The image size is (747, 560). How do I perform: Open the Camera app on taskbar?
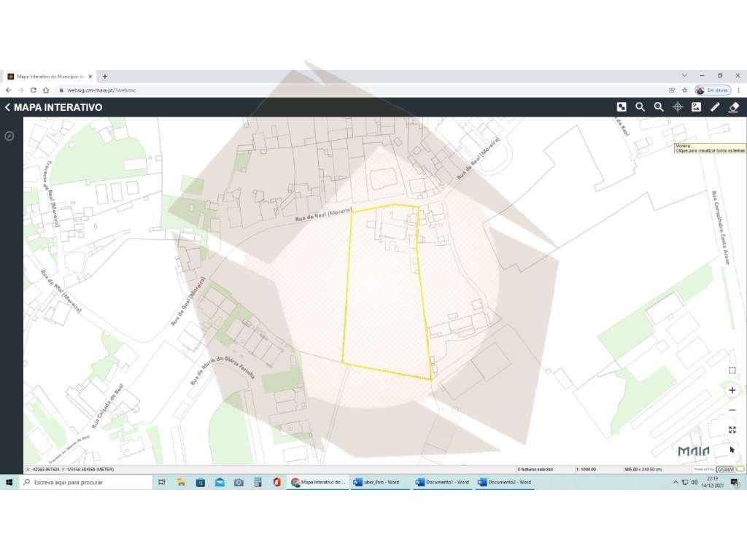click(x=239, y=483)
